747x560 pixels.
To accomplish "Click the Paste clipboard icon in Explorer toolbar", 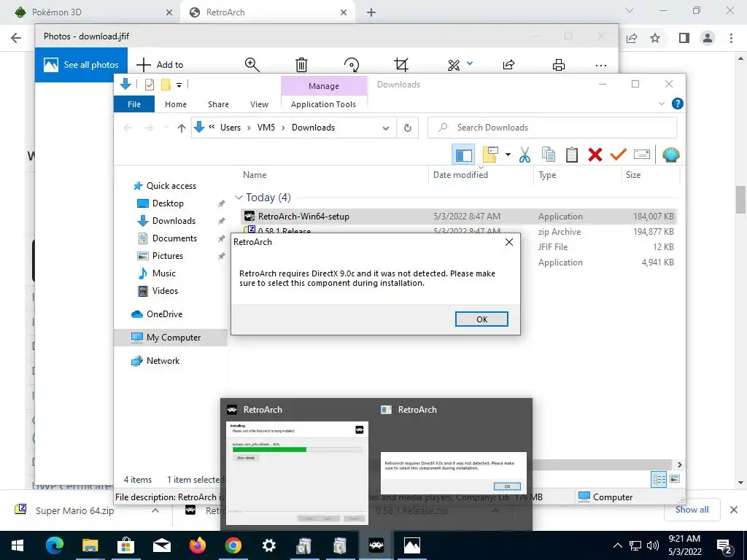I will [x=572, y=155].
